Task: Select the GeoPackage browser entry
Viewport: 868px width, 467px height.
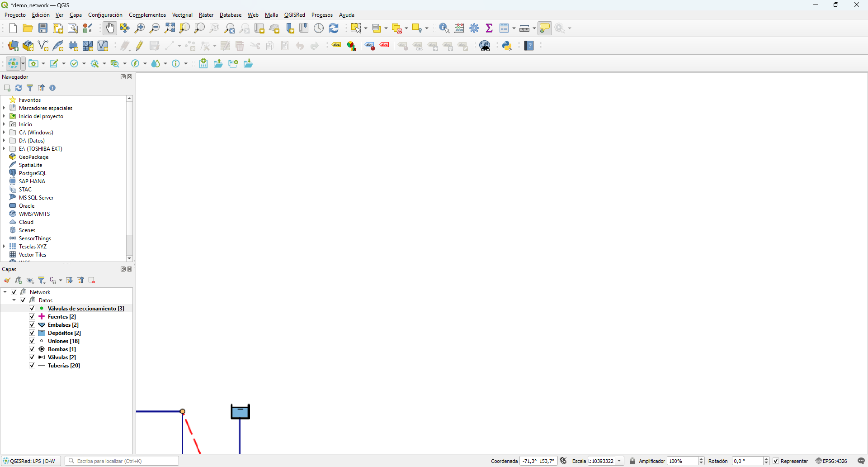Action: pos(33,157)
